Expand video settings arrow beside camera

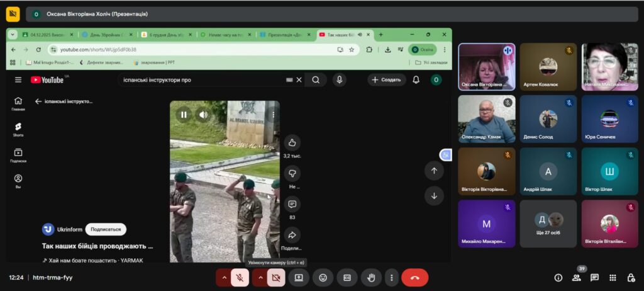tap(260, 277)
